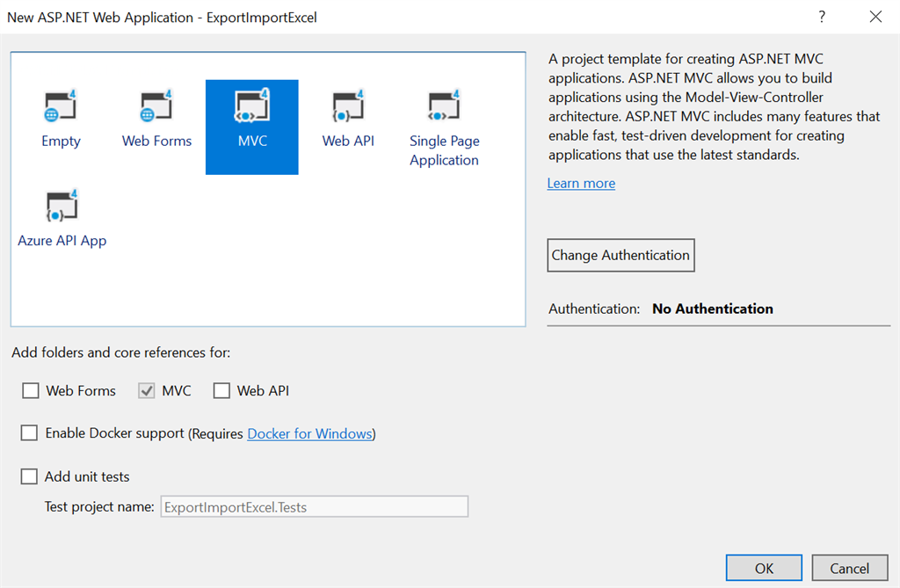Screen dimensions: 900x588
Task: Confirm project creation with OK
Action: [x=763, y=567]
